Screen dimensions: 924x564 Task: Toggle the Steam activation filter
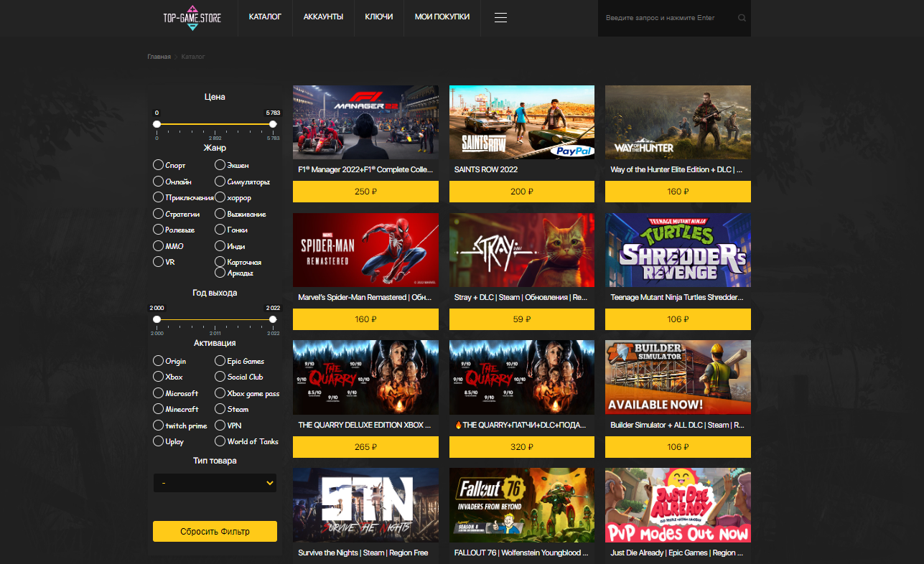(x=220, y=409)
